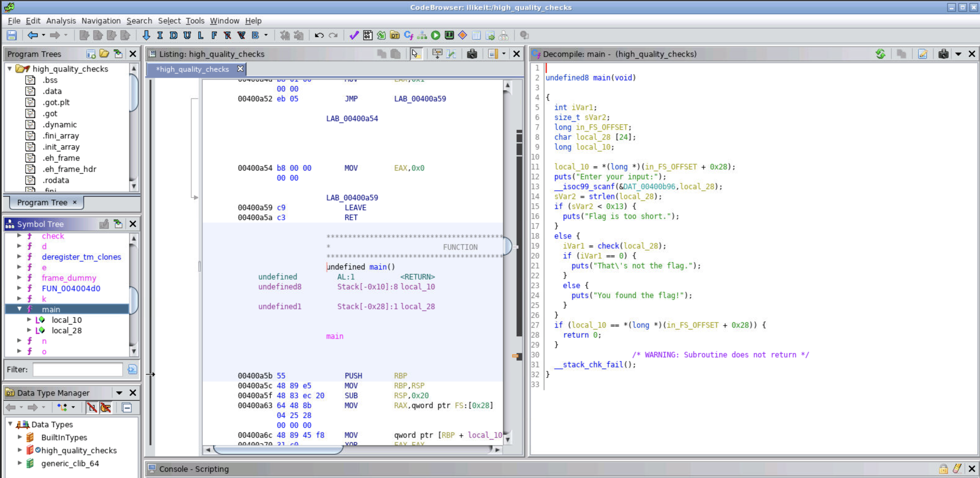
Task: Collapse the high_quality_checks program tree root
Action: click(x=10, y=69)
